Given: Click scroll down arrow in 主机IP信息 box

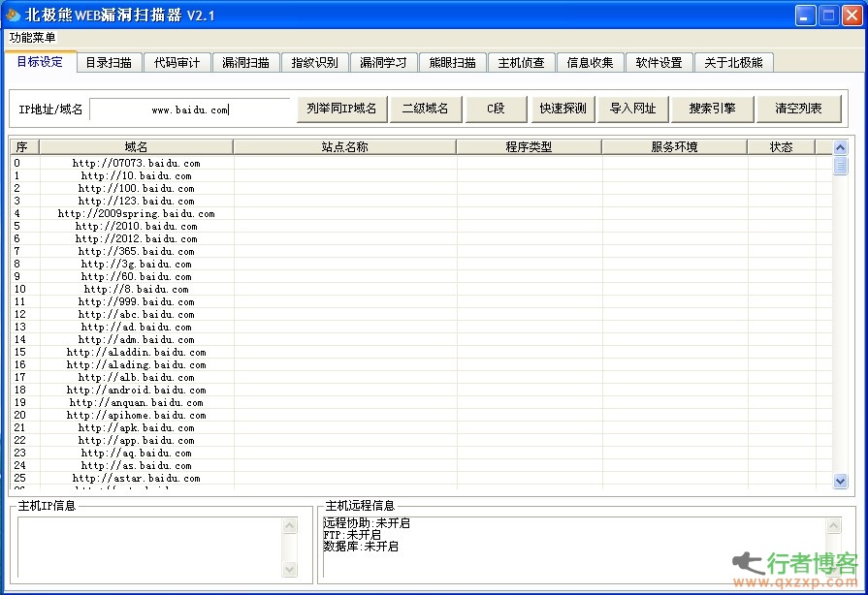Looking at the screenshot, I should point(290,569).
